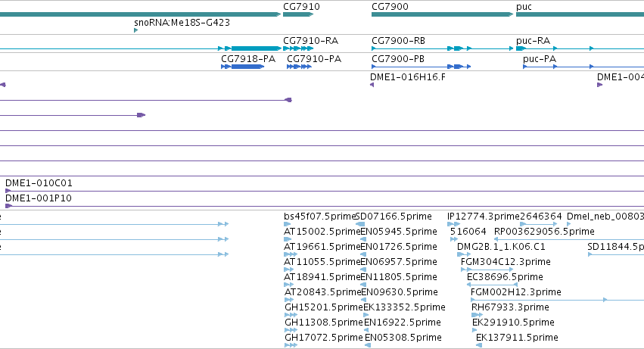Click the puc gene label

click(x=524, y=7)
